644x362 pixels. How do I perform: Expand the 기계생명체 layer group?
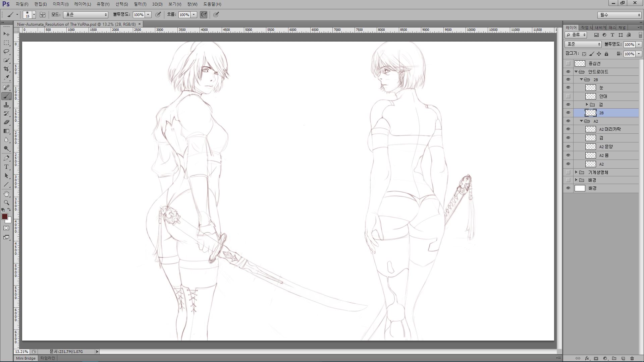[576, 172]
